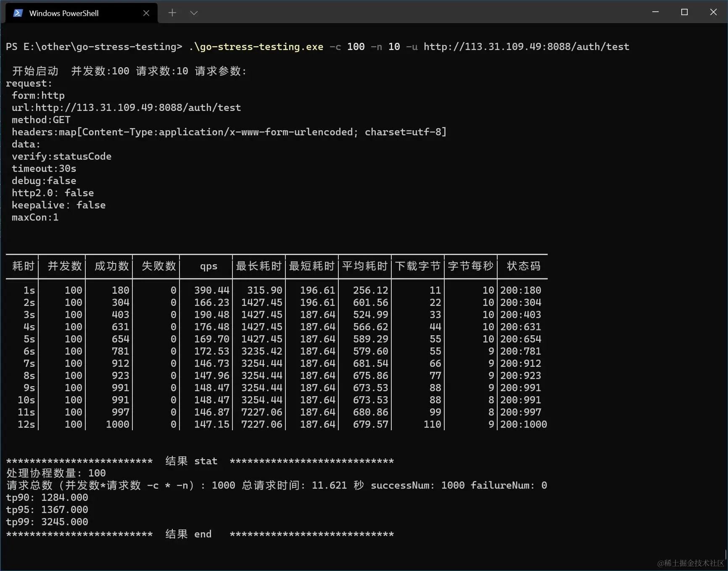The height and width of the screenshot is (571, 728).
Task: Click the longest time value 3235.42
Action: coord(262,351)
